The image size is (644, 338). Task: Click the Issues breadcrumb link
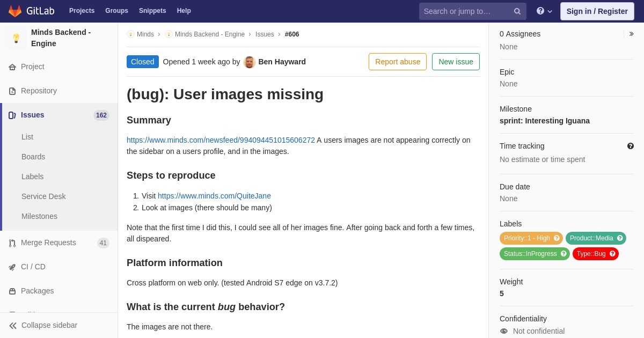(265, 34)
